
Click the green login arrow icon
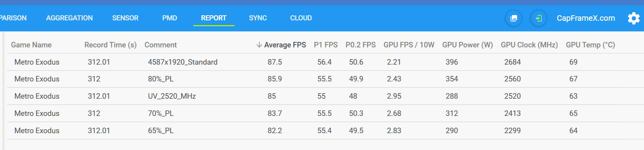(539, 18)
